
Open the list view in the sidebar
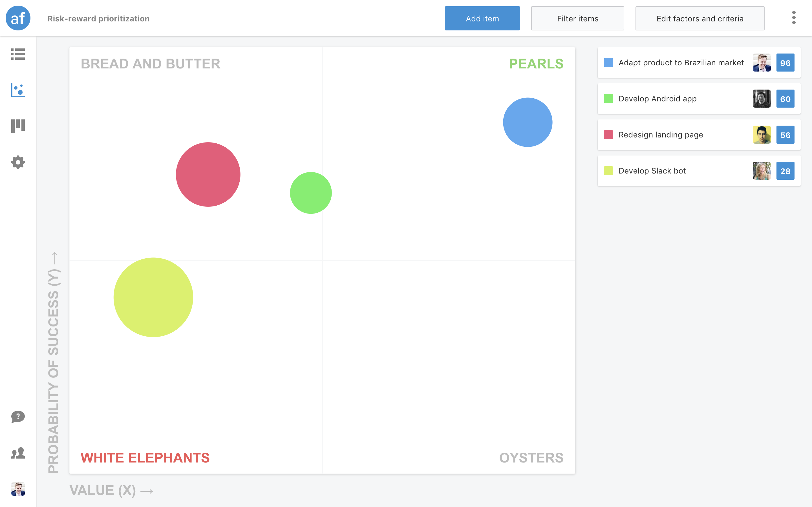18,54
